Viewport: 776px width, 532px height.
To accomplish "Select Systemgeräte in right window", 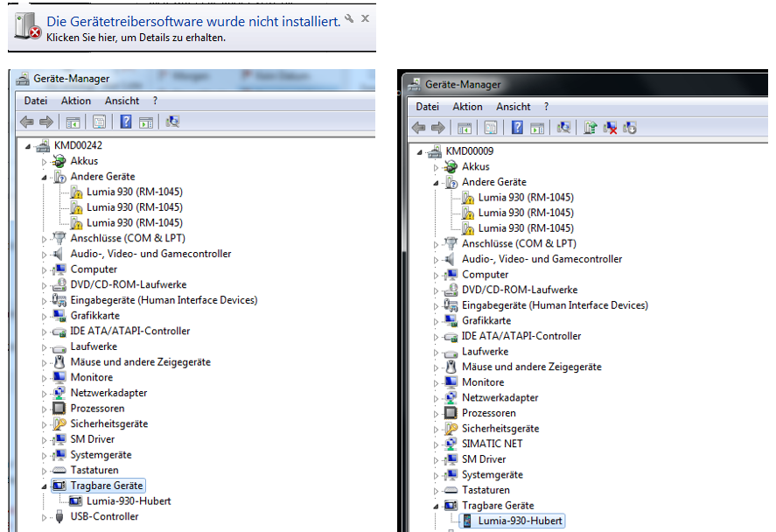I will (493, 474).
